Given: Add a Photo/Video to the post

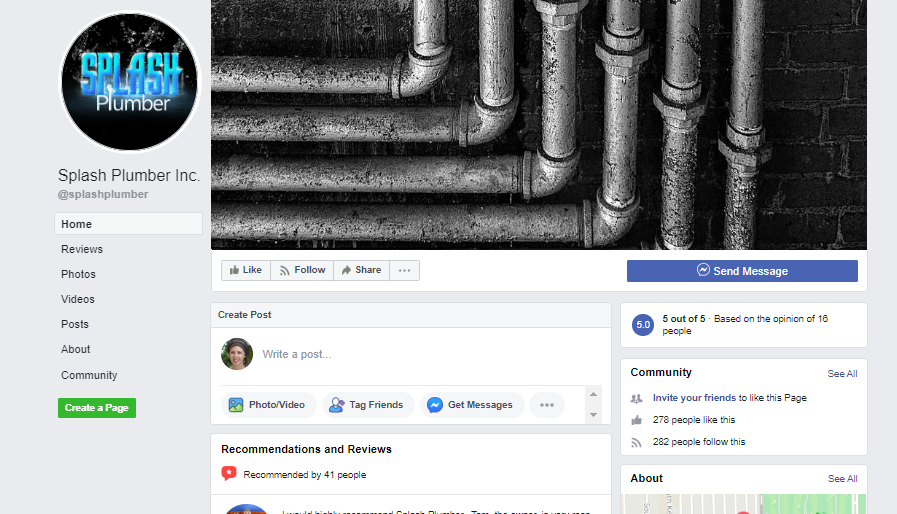Looking at the screenshot, I should [268, 405].
